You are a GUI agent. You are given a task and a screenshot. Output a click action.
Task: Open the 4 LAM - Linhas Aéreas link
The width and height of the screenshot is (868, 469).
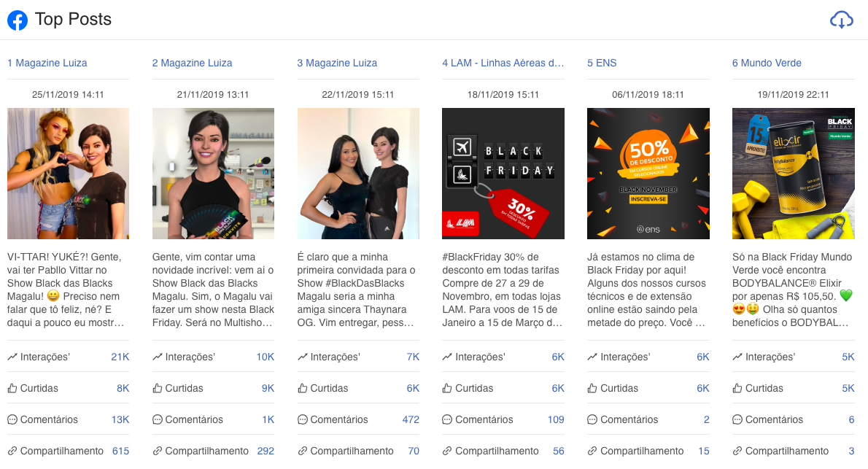(x=503, y=63)
